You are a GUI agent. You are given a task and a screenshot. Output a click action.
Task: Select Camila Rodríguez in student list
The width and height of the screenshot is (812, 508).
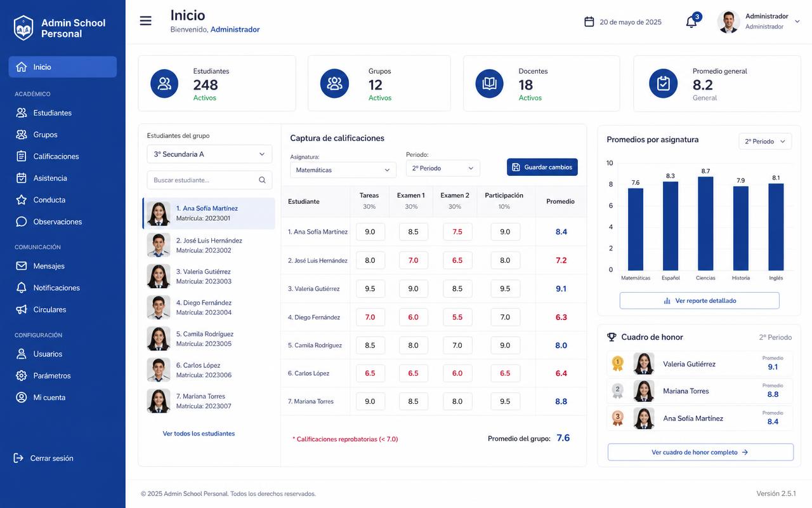(209, 338)
